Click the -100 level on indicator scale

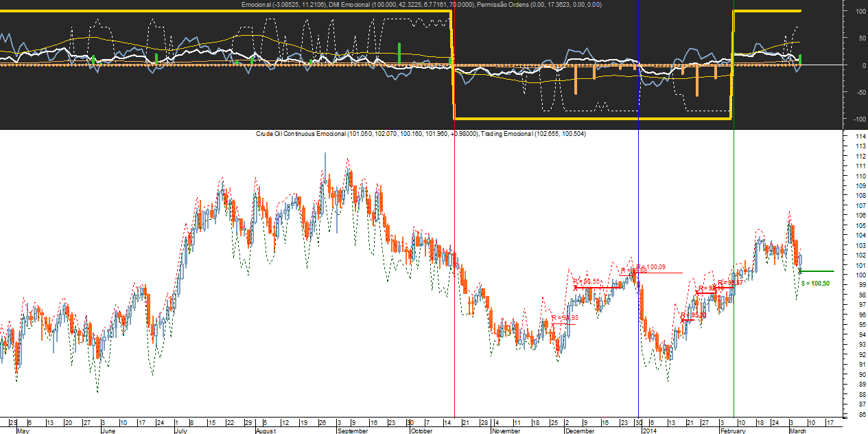click(x=858, y=119)
